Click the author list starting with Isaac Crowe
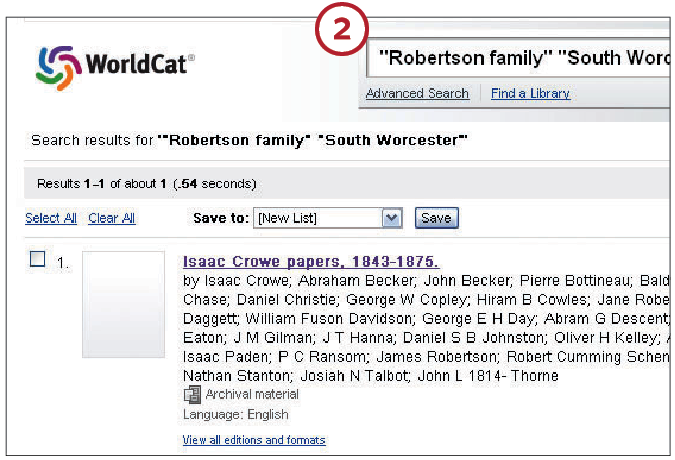The height and width of the screenshot is (460, 675). [x=426, y=328]
